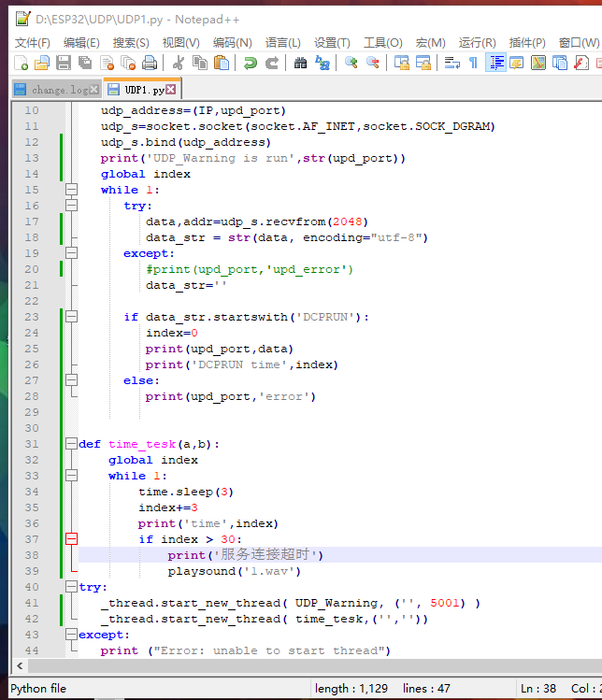Click the Zoom in toolbar icon
Viewport: 602px width, 700px height.
pyautogui.click(x=351, y=64)
